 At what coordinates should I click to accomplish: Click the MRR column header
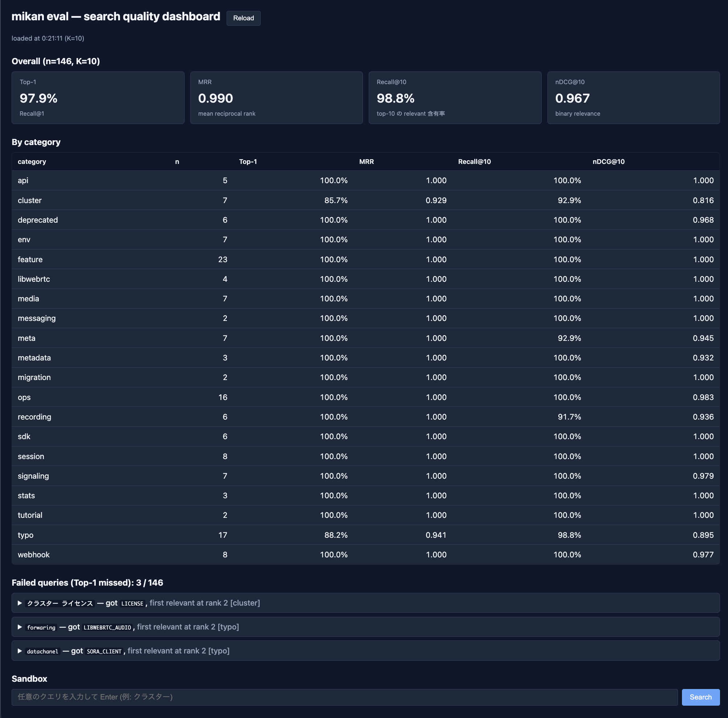[366, 162]
